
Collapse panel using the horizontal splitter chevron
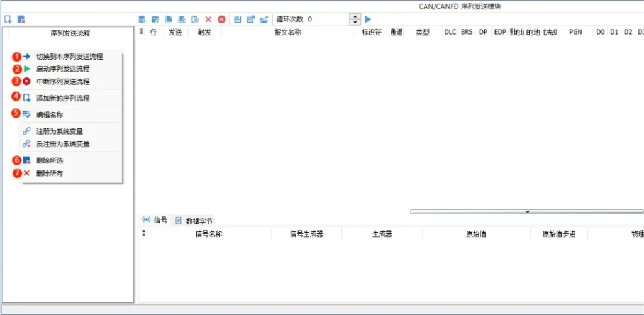coord(527,212)
